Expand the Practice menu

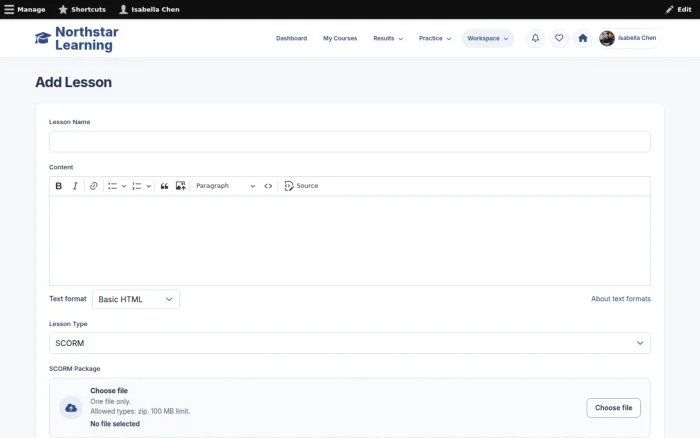[x=435, y=38]
